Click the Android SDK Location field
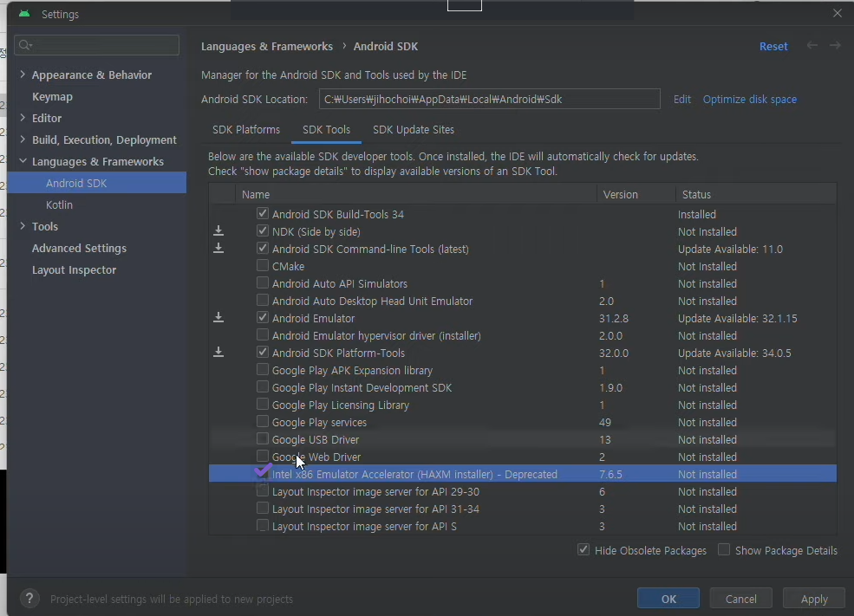Viewport: 854px width, 616px height. tap(490, 99)
